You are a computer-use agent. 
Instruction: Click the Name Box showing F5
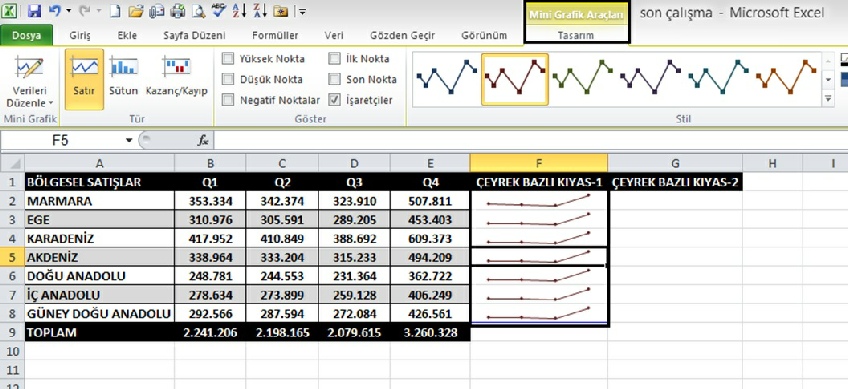[x=62, y=141]
